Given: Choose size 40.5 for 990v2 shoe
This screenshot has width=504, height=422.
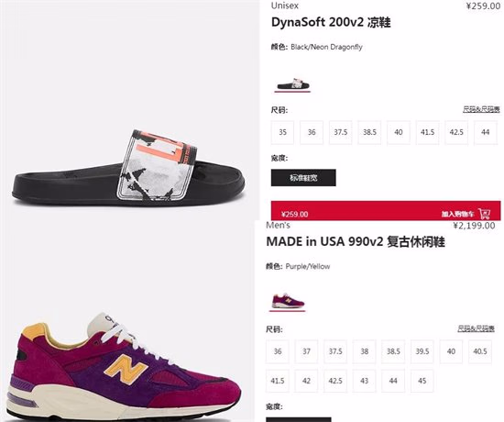Looking at the screenshot, I should (480, 351).
